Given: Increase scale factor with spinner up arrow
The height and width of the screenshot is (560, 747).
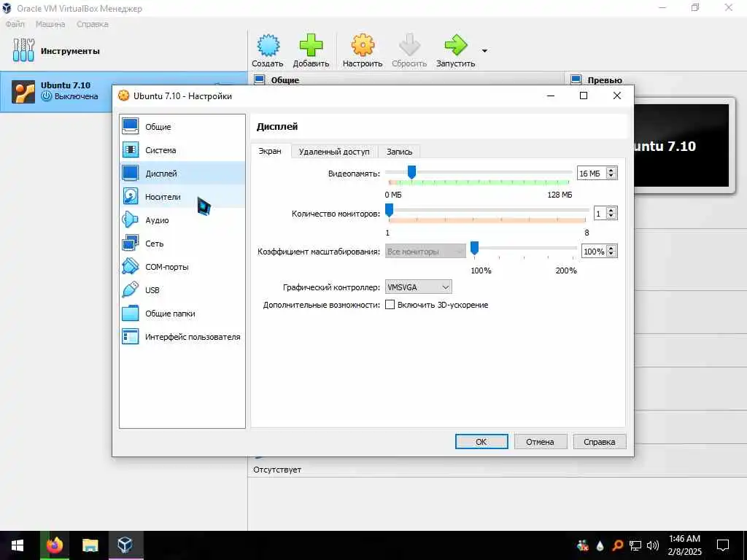Looking at the screenshot, I should click(611, 248).
